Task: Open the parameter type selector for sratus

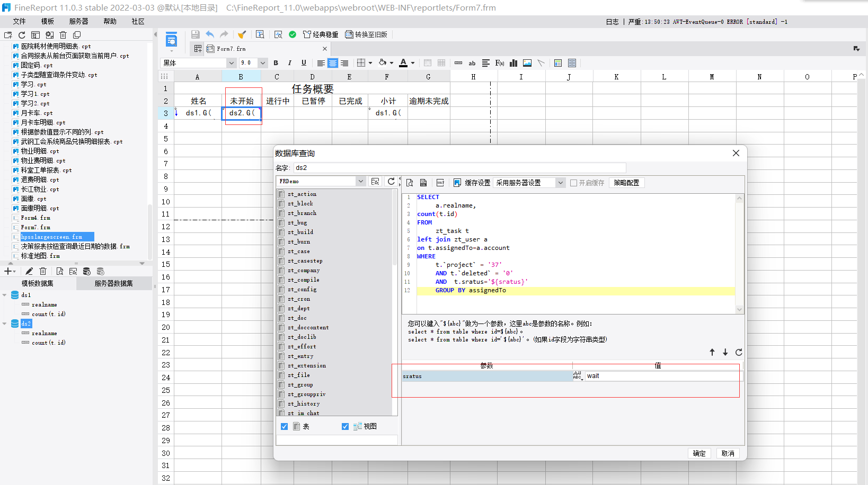Action: (578, 376)
